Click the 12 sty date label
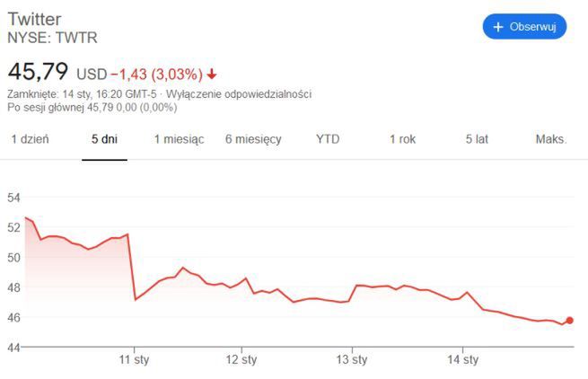The width and height of the screenshot is (588, 379). coord(242,361)
